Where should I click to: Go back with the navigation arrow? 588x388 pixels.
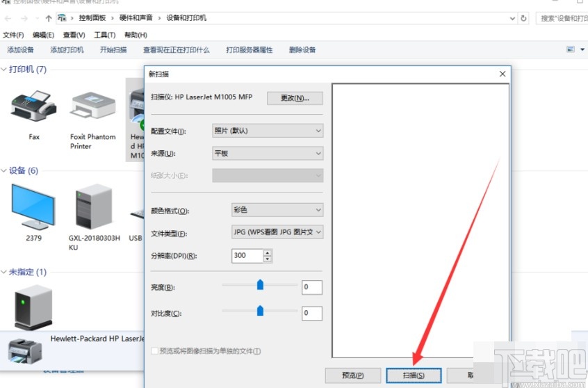pos(8,18)
